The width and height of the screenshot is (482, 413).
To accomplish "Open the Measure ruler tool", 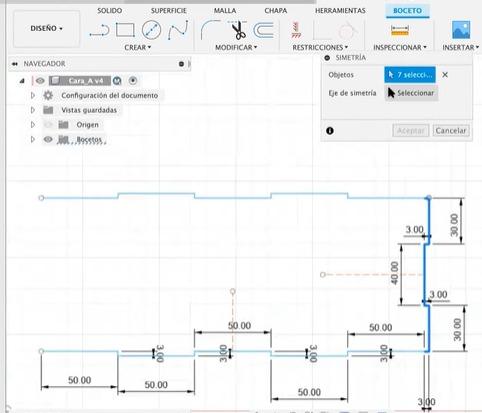I will (399, 31).
